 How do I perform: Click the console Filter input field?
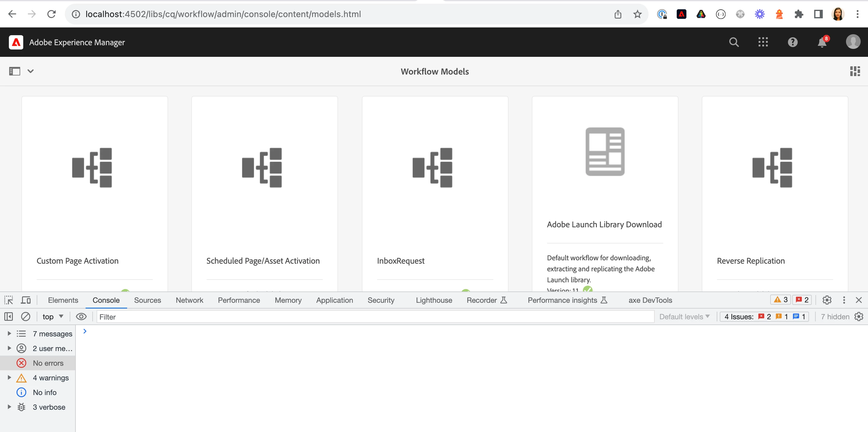pyautogui.click(x=375, y=317)
